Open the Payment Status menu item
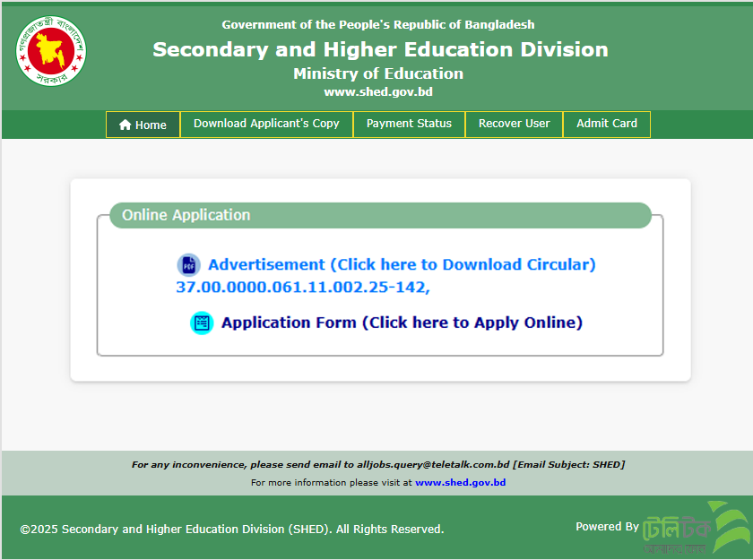The height and width of the screenshot is (560, 753). coord(409,124)
